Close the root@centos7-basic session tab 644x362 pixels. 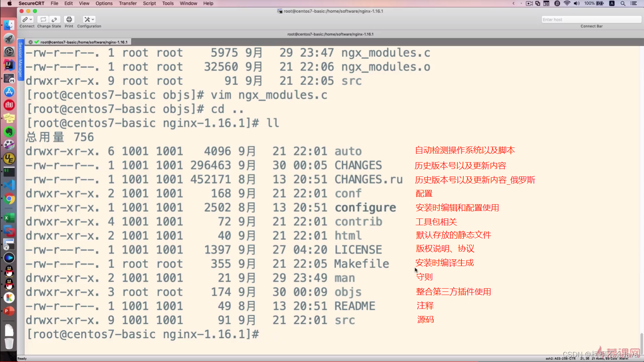pos(31,42)
